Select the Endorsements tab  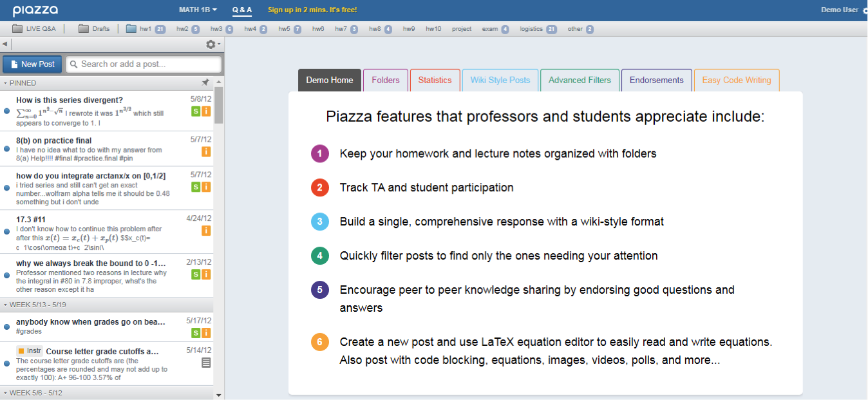(657, 81)
